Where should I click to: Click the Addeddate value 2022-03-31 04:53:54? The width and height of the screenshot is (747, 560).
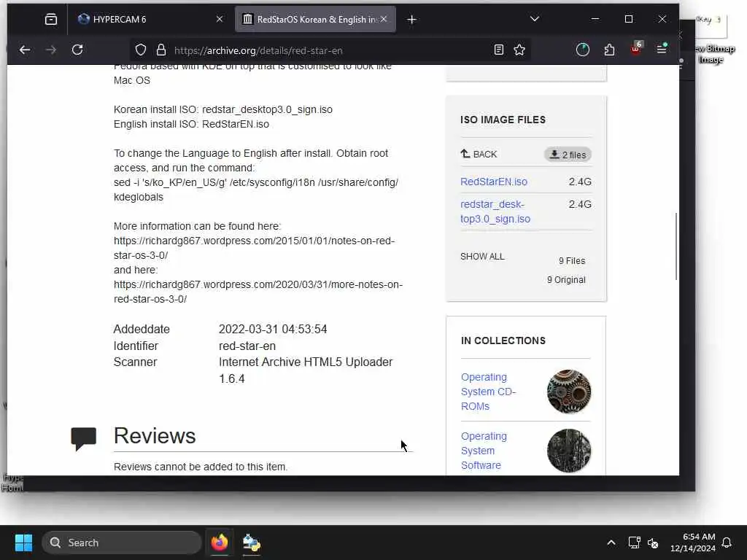pyautogui.click(x=273, y=329)
